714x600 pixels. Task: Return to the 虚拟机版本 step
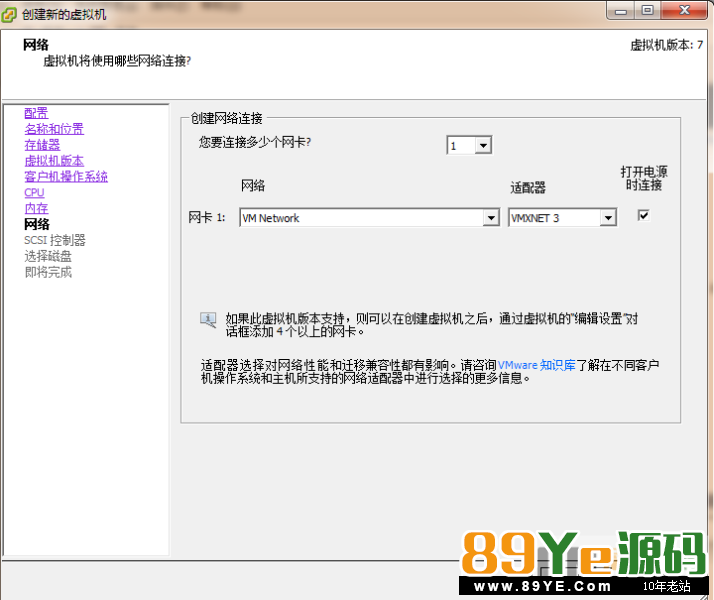pyautogui.click(x=54, y=161)
